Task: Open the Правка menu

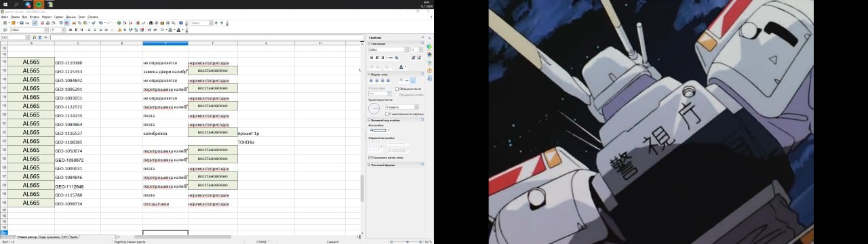Action: tap(15, 16)
